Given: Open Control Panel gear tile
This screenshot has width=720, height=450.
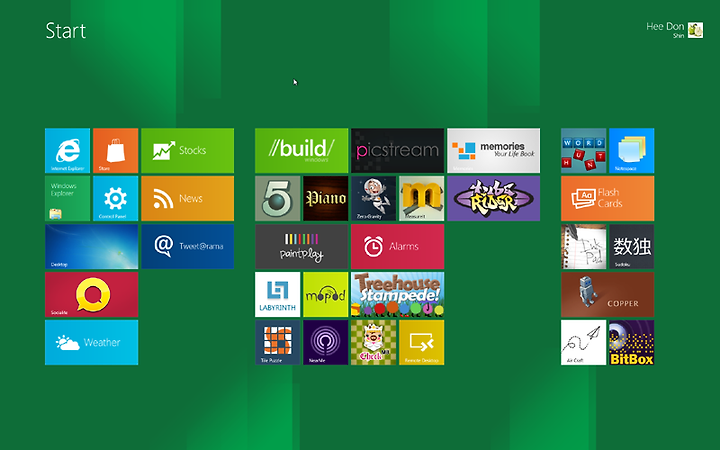Looking at the screenshot, I should (115, 198).
